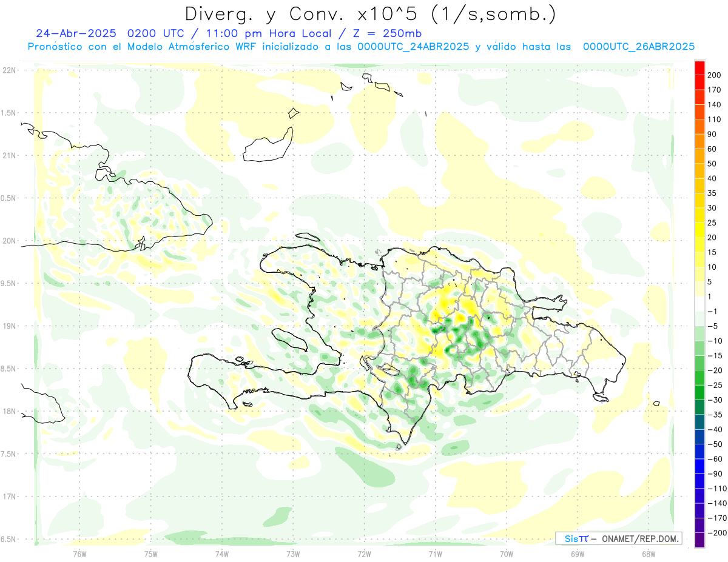
Task: Click the '17N' latitude label
Action: [8, 497]
